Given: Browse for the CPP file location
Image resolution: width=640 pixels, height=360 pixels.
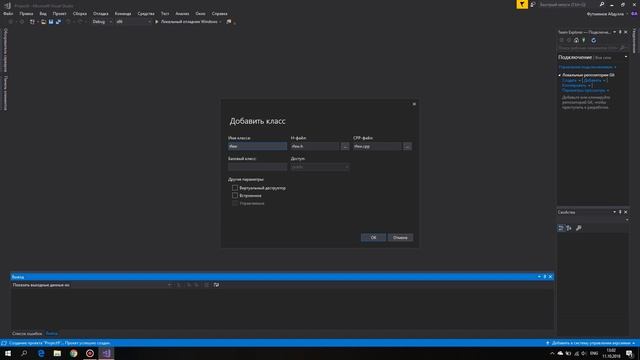Looking at the screenshot, I should coord(407,146).
